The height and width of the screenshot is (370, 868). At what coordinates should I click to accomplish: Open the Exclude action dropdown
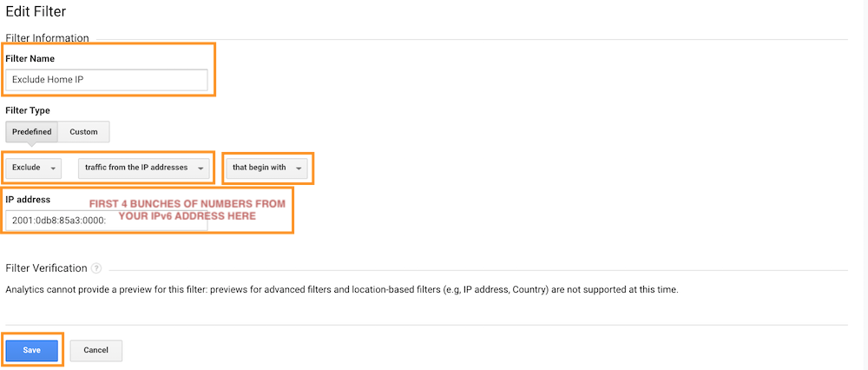pos(34,168)
